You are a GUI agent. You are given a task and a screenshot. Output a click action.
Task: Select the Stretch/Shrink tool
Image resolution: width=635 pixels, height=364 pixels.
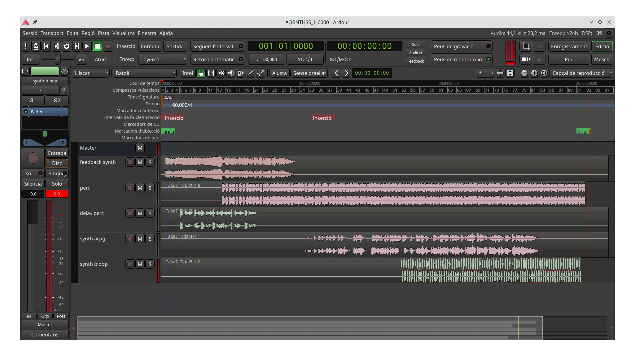(241, 73)
